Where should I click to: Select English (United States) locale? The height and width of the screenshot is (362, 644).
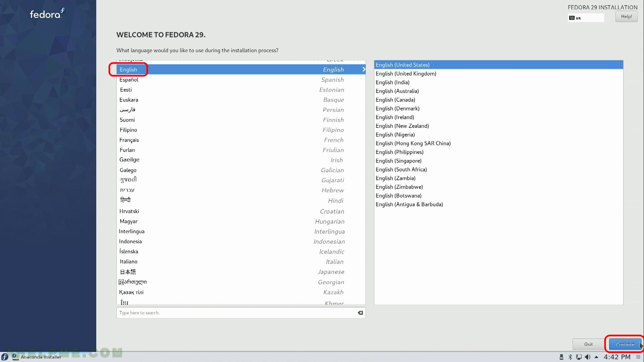pos(498,65)
